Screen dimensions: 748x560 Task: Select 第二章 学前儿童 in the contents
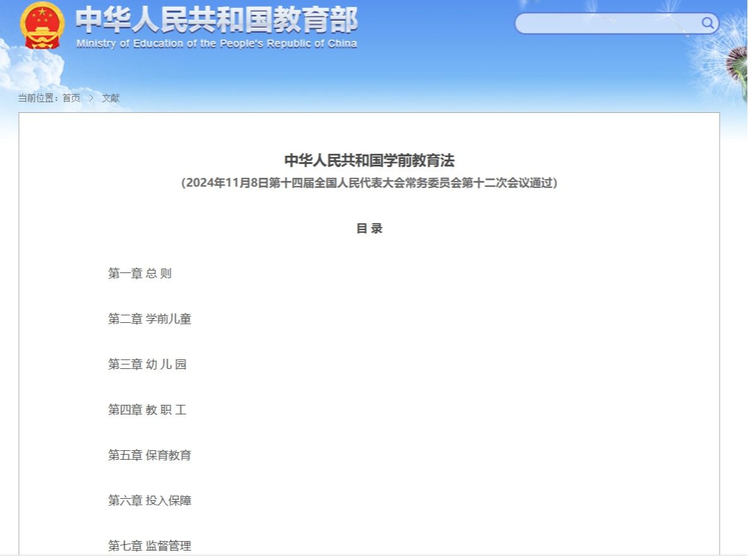click(149, 319)
